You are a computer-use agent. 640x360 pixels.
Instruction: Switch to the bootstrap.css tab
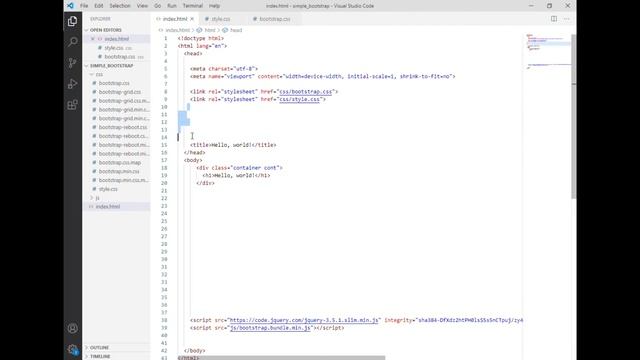click(275, 19)
